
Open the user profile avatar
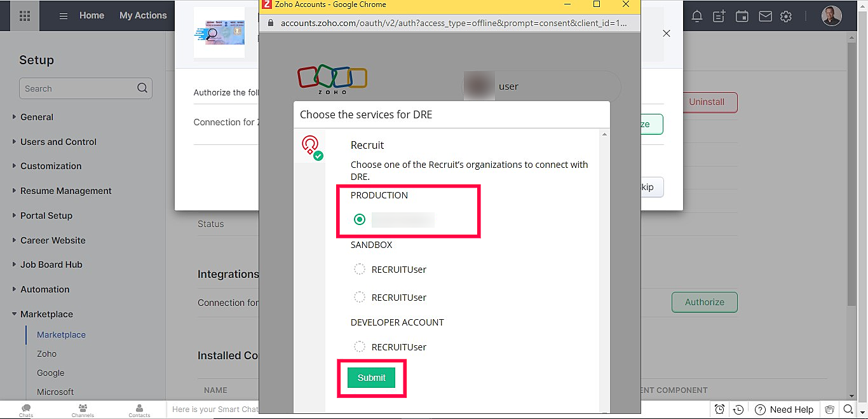(831, 16)
